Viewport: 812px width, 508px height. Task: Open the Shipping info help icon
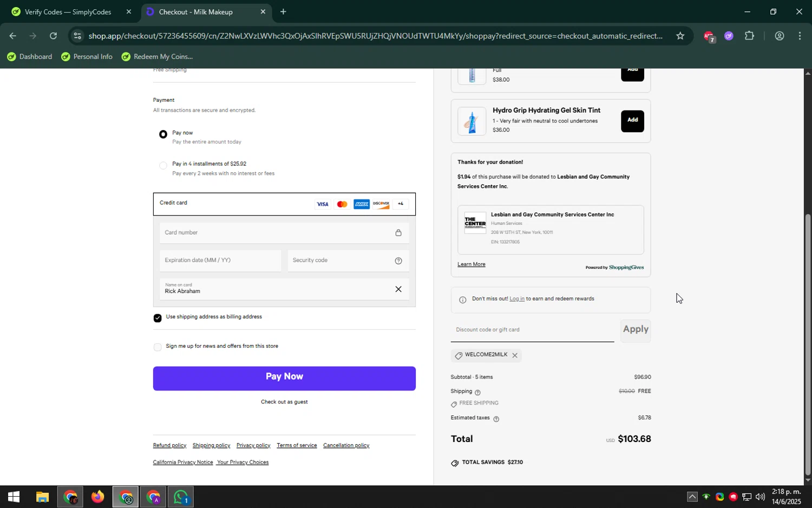tap(477, 392)
